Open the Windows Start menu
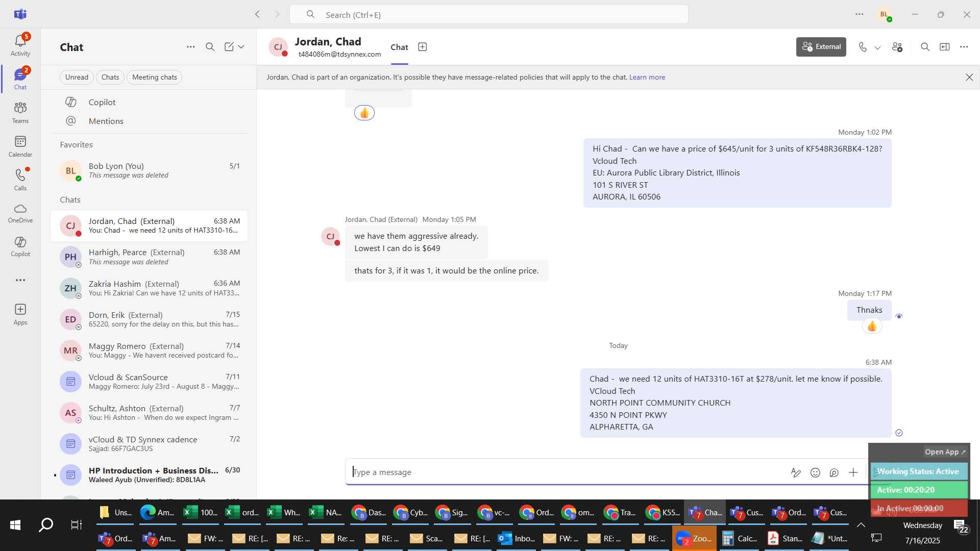The height and width of the screenshot is (551, 980). point(15,525)
